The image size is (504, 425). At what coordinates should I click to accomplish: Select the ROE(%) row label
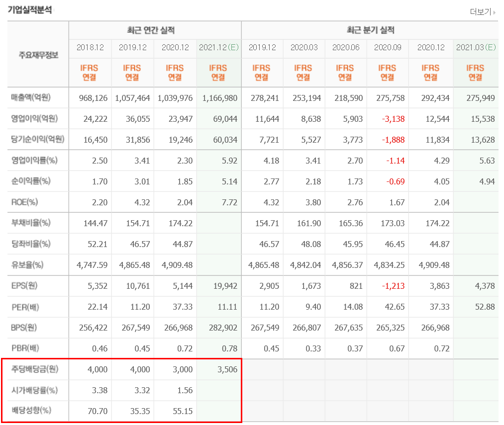[x=24, y=202]
